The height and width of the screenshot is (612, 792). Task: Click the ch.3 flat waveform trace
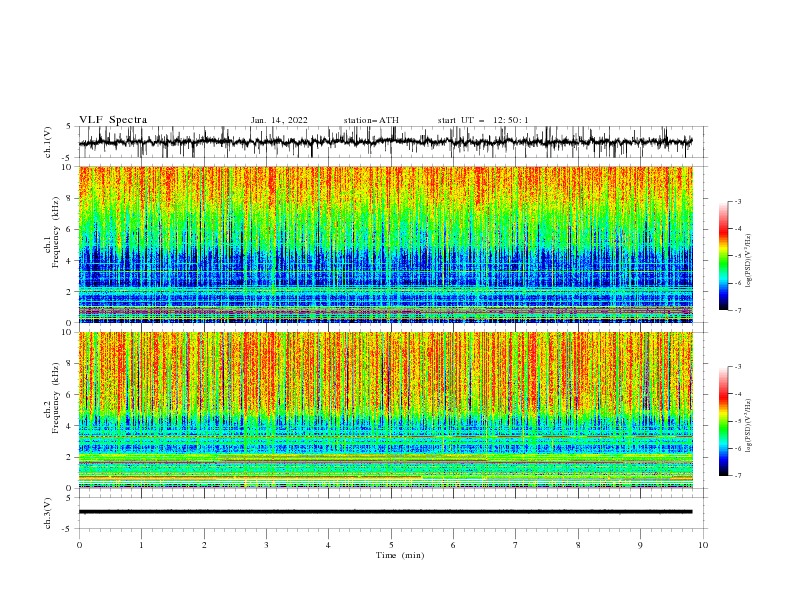(385, 512)
